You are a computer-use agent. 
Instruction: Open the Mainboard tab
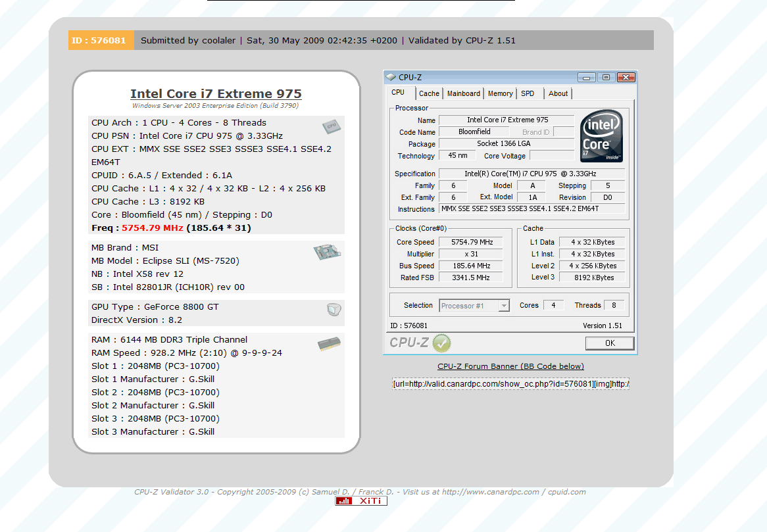click(x=463, y=93)
